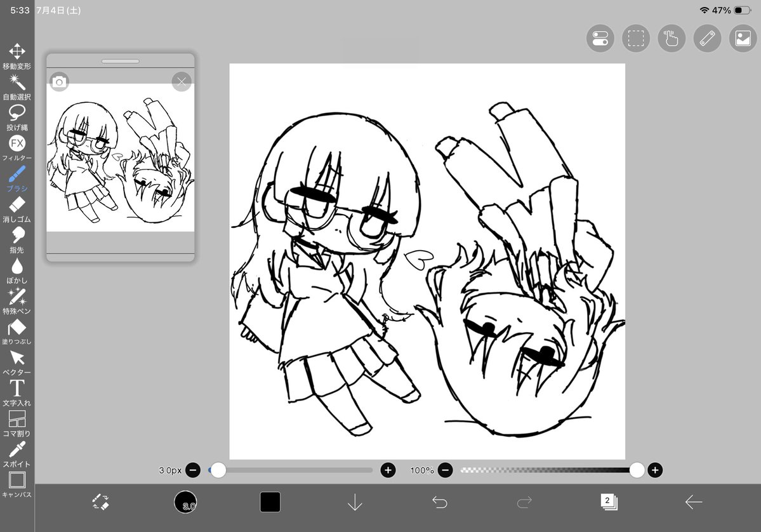The width and height of the screenshot is (761, 532).
Task: Select the Smudge (指先) tool
Action: [x=17, y=240]
